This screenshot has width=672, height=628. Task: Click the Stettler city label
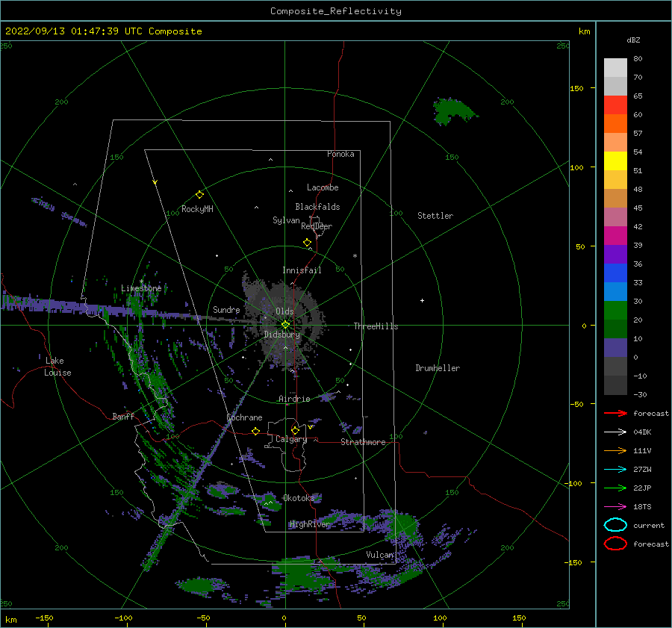pyautogui.click(x=435, y=216)
